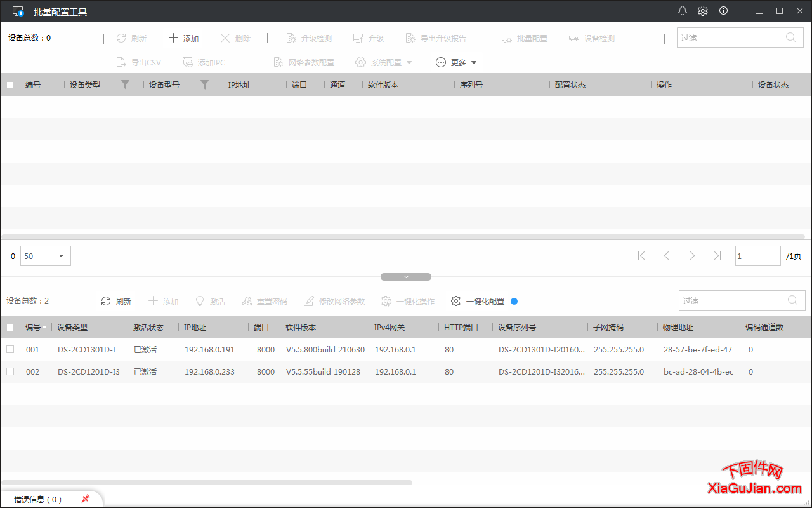Select DS-2CD1201D-I3 device type cell
Image resolution: width=812 pixels, height=508 pixels.
coord(89,371)
